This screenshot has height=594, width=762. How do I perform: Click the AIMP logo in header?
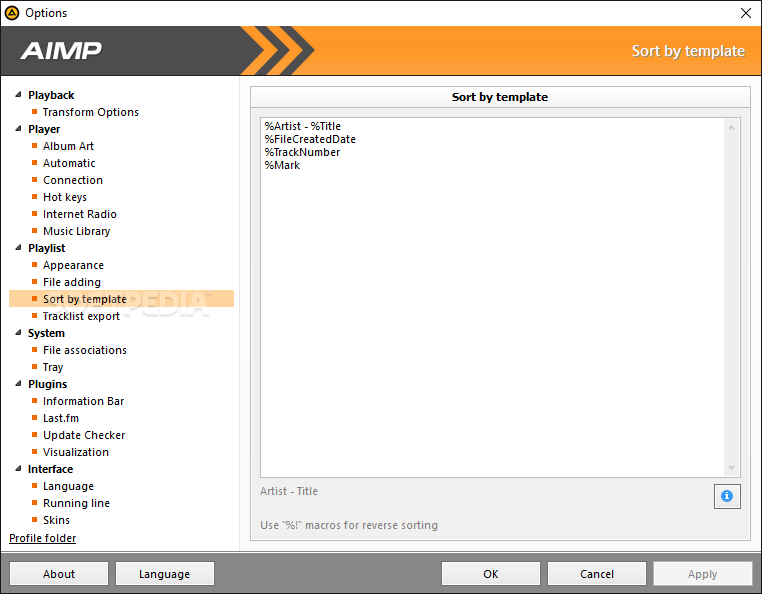point(61,51)
